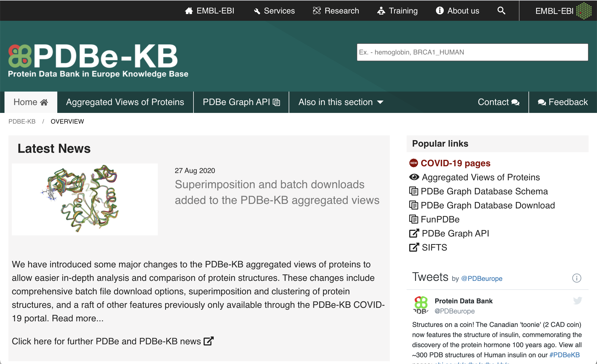
Task: Open the Feedback menu item
Action: click(563, 102)
